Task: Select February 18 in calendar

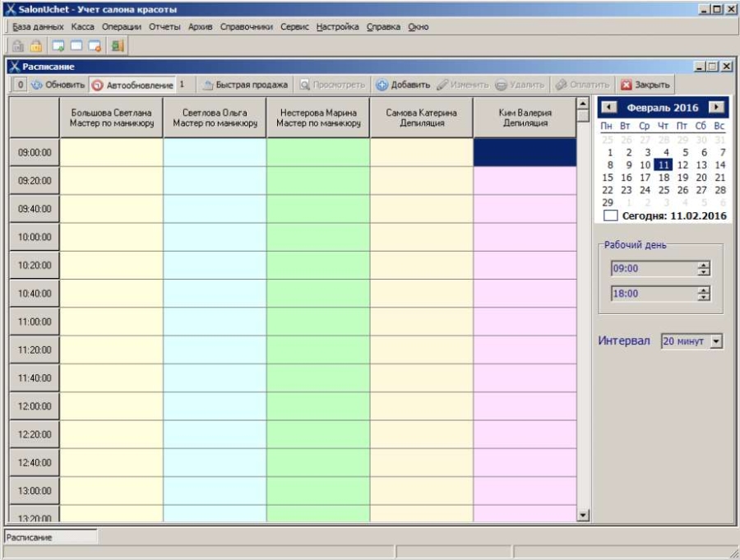Action: [x=664, y=178]
